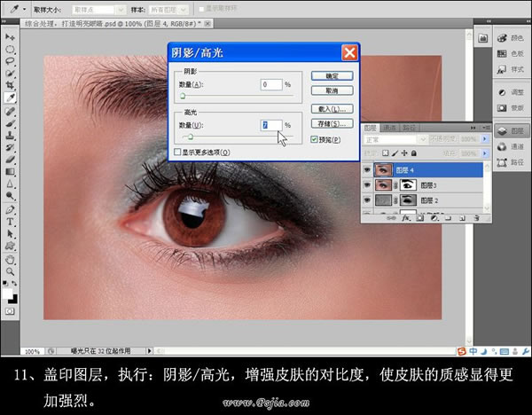The height and width of the screenshot is (415, 532).
Task: Select the Quick Selection tool
Action: tap(10, 74)
